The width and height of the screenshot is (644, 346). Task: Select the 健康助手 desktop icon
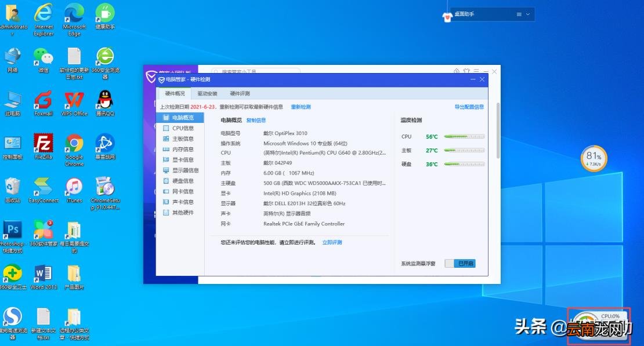click(x=105, y=16)
